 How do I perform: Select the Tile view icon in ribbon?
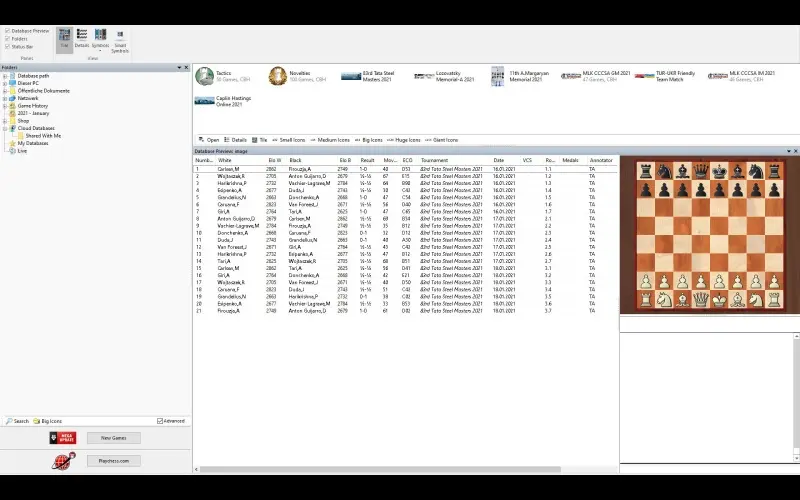pyautogui.click(x=64, y=39)
